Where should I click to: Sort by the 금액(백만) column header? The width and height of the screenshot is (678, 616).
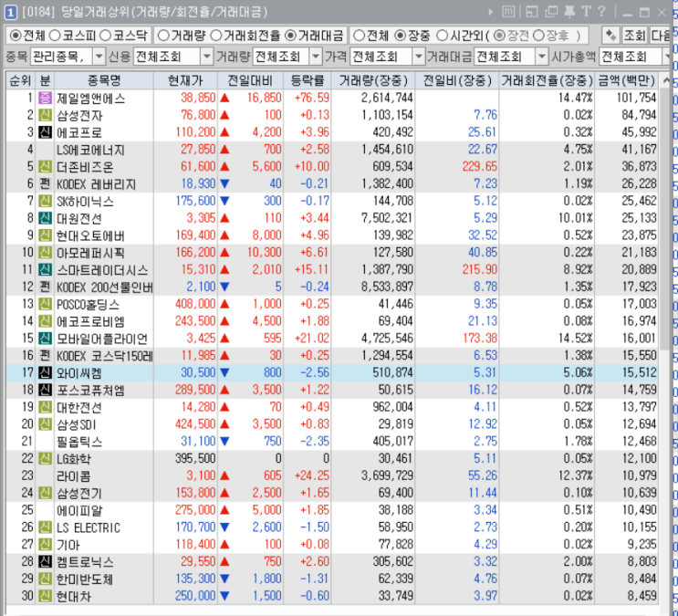[627, 80]
